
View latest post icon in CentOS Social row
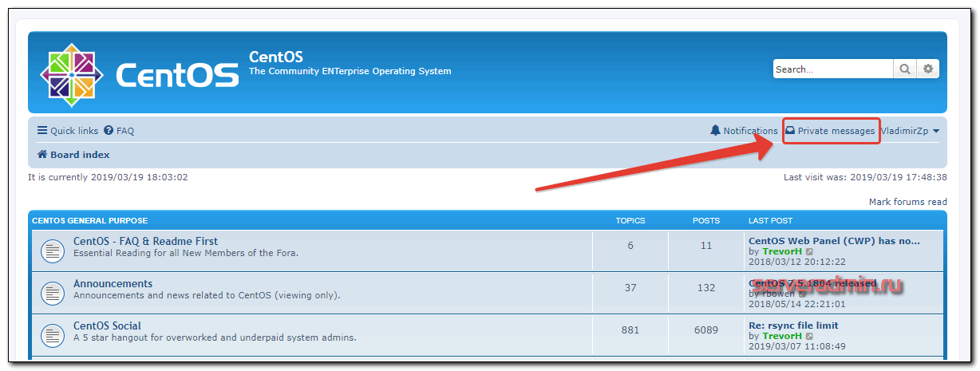point(810,337)
